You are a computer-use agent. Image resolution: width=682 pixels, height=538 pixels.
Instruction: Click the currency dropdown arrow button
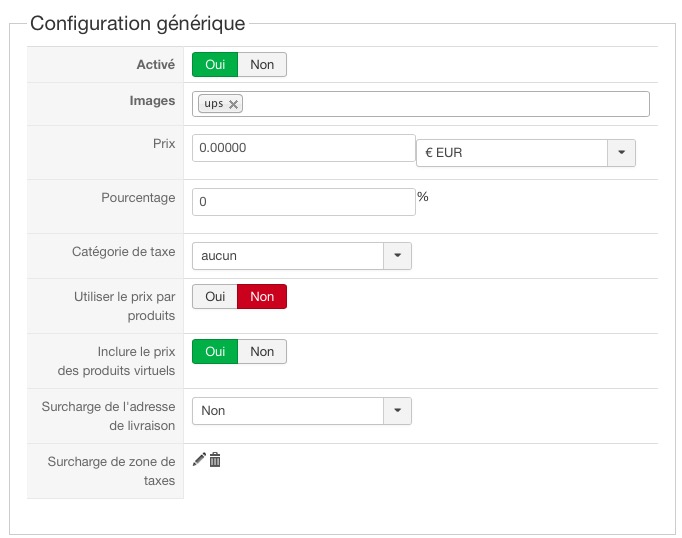[x=621, y=153]
